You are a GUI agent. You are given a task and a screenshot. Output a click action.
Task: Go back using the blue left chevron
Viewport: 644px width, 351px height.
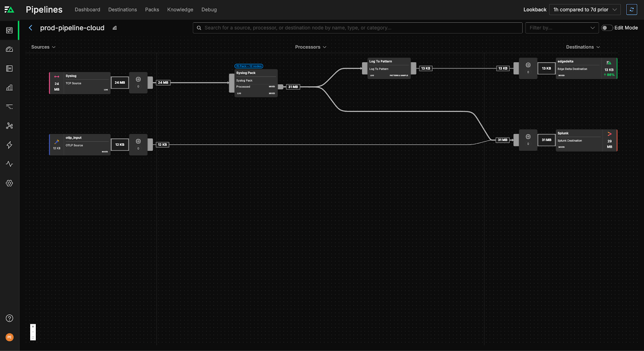(x=31, y=28)
